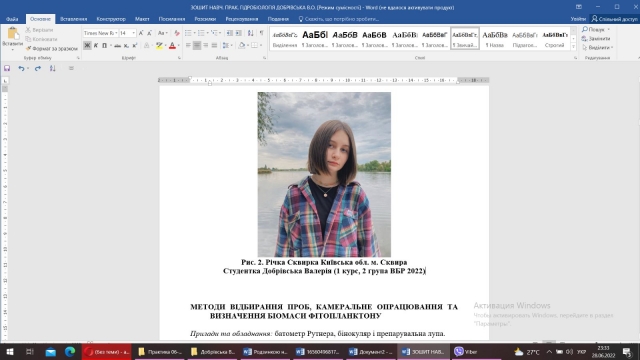Open the Пошук find button

(x=596, y=29)
